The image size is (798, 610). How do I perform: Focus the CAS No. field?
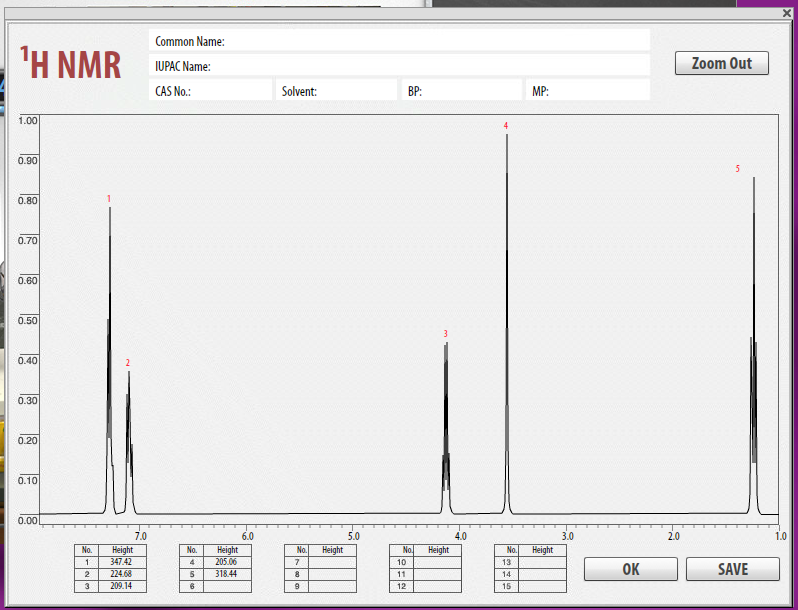pos(211,91)
